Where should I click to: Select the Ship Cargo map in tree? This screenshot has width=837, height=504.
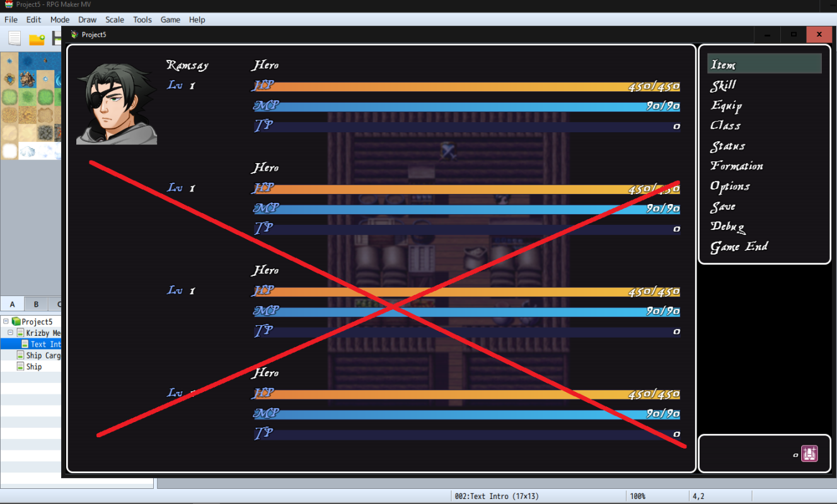coord(38,355)
